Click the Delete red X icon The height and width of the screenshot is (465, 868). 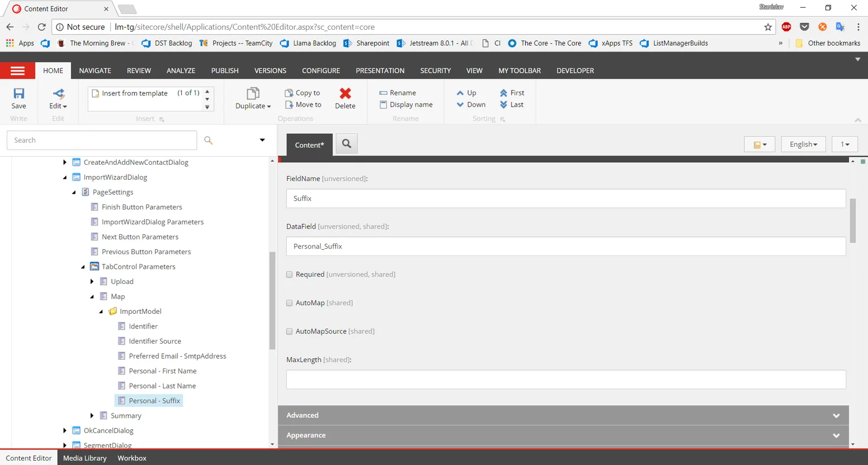pos(345,93)
